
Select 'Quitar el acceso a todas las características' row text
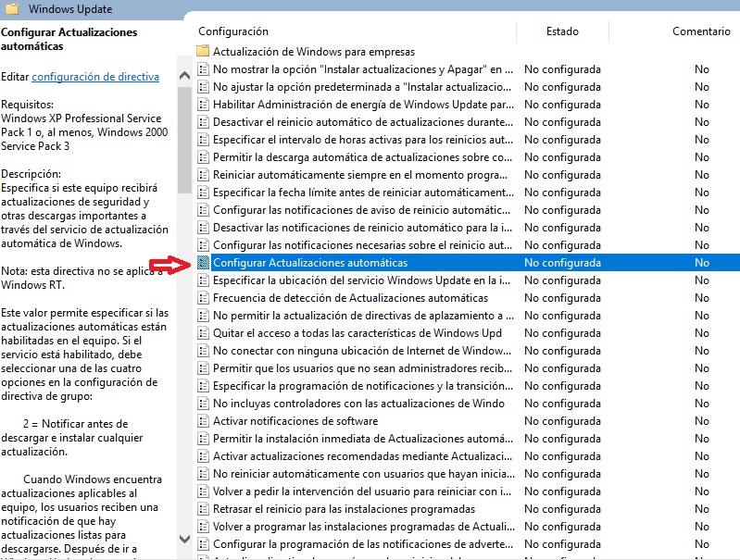(x=357, y=333)
